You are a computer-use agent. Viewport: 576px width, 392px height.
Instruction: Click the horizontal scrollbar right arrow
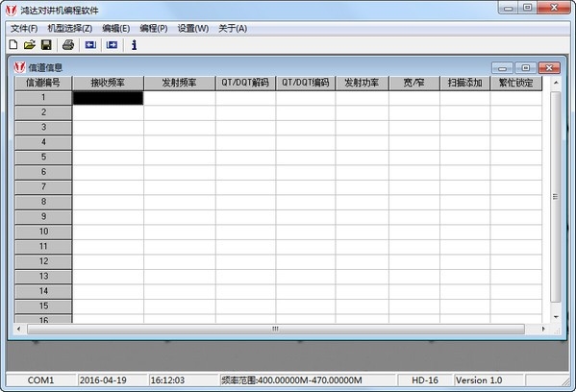tap(543, 329)
